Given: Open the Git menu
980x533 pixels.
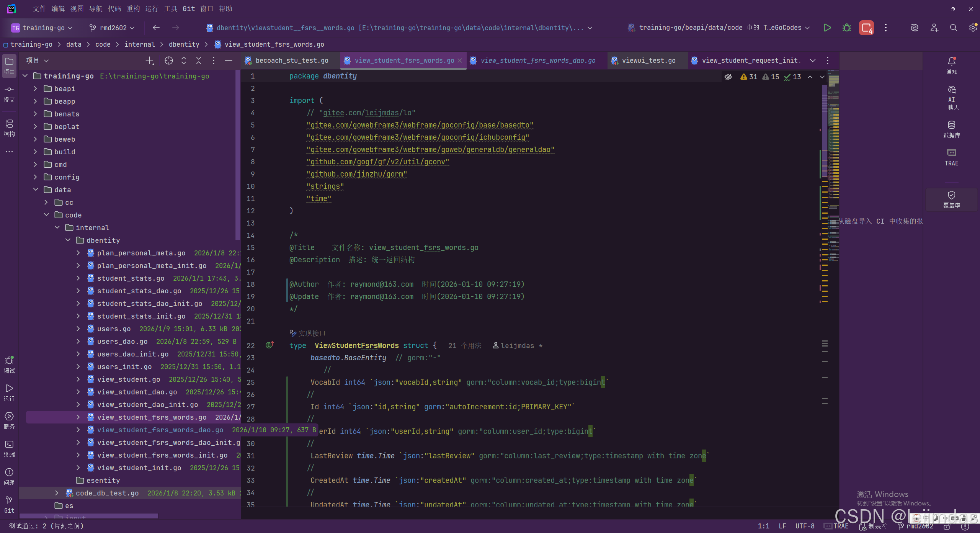Looking at the screenshot, I should (x=188, y=8).
